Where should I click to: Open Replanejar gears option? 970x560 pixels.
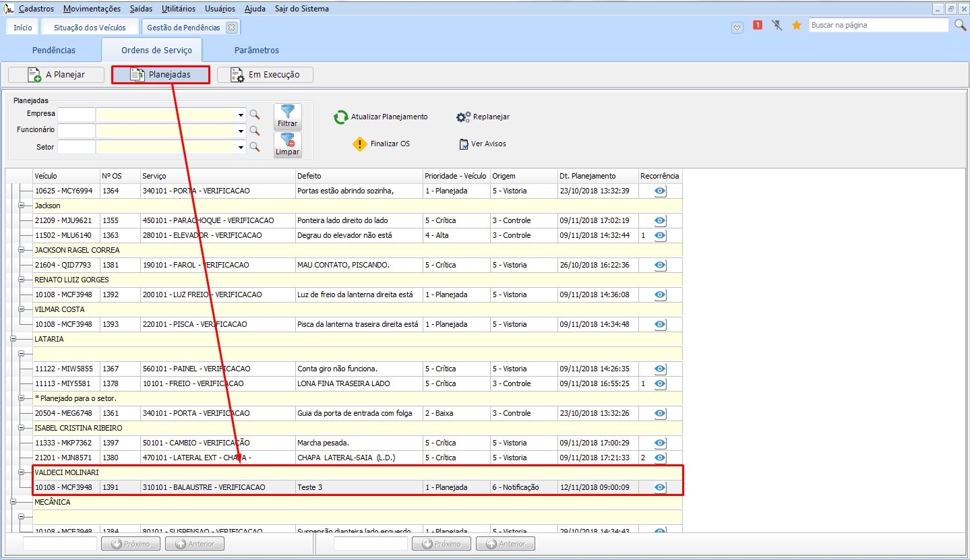click(x=463, y=117)
